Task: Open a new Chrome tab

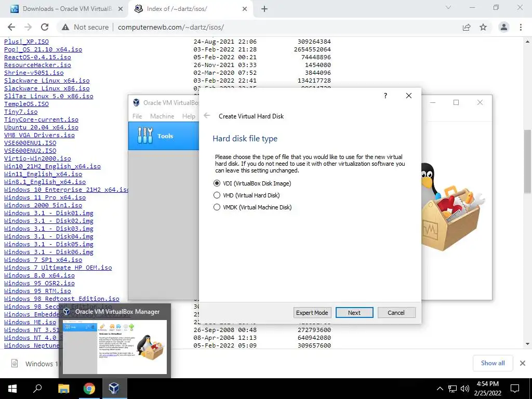Action: point(264,9)
